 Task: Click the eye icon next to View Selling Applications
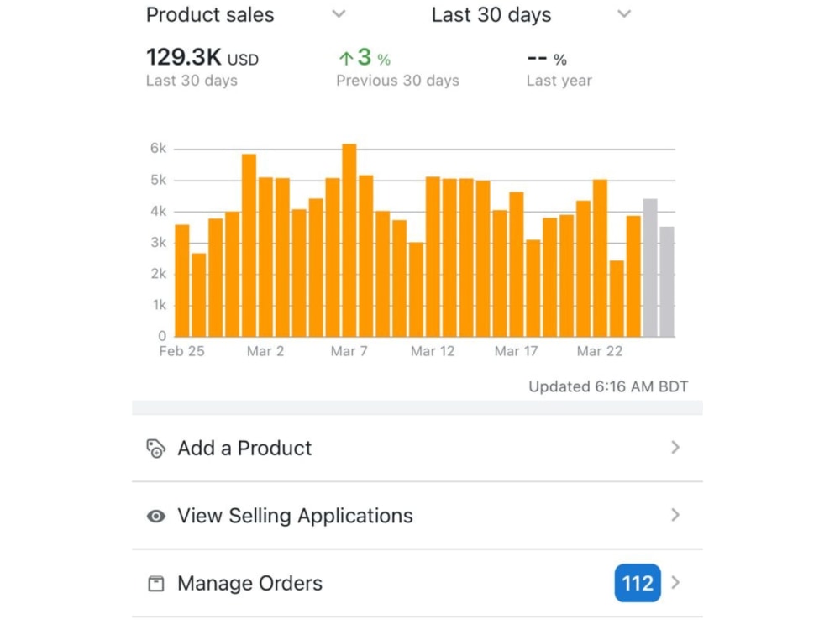pyautogui.click(x=155, y=516)
